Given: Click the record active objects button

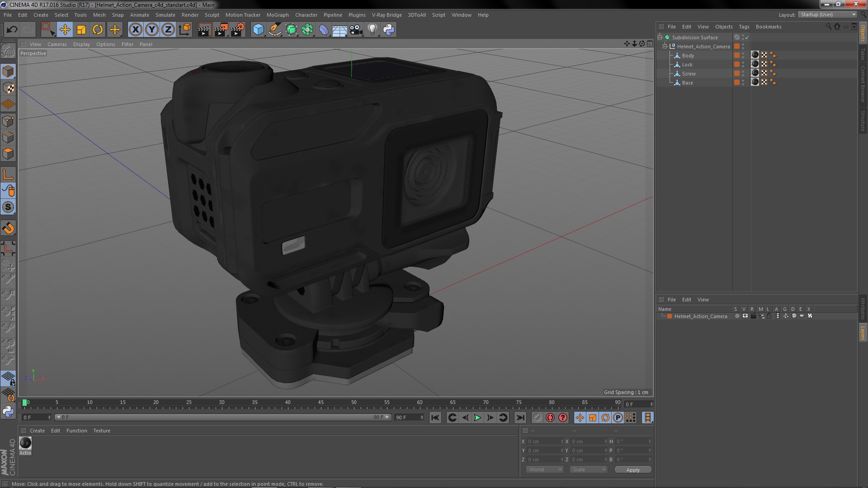Looking at the screenshot, I should tap(537, 418).
